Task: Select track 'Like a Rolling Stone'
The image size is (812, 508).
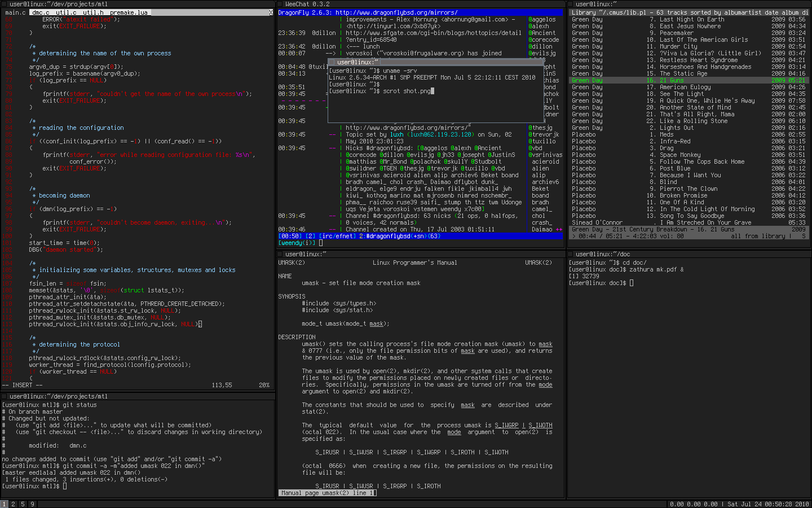Action: 694,121
